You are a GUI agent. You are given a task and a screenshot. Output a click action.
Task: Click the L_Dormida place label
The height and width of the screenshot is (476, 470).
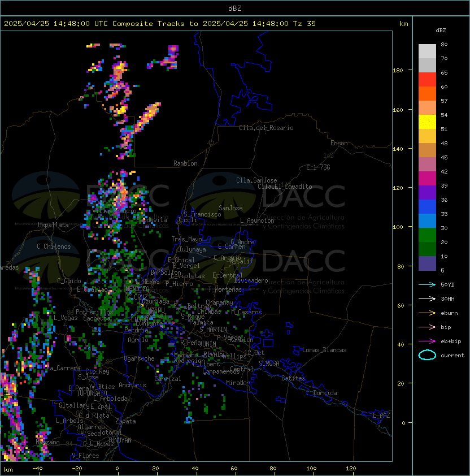tap(321, 393)
